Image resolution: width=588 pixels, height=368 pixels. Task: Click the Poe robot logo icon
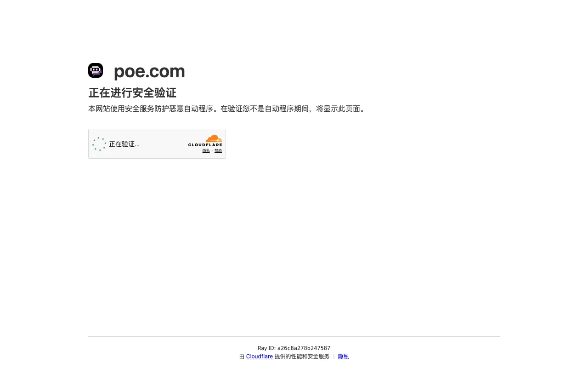96,70
